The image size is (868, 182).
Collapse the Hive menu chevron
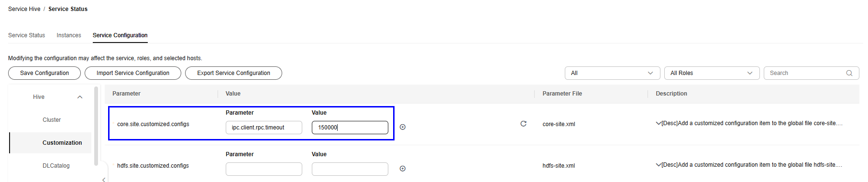pyautogui.click(x=80, y=97)
